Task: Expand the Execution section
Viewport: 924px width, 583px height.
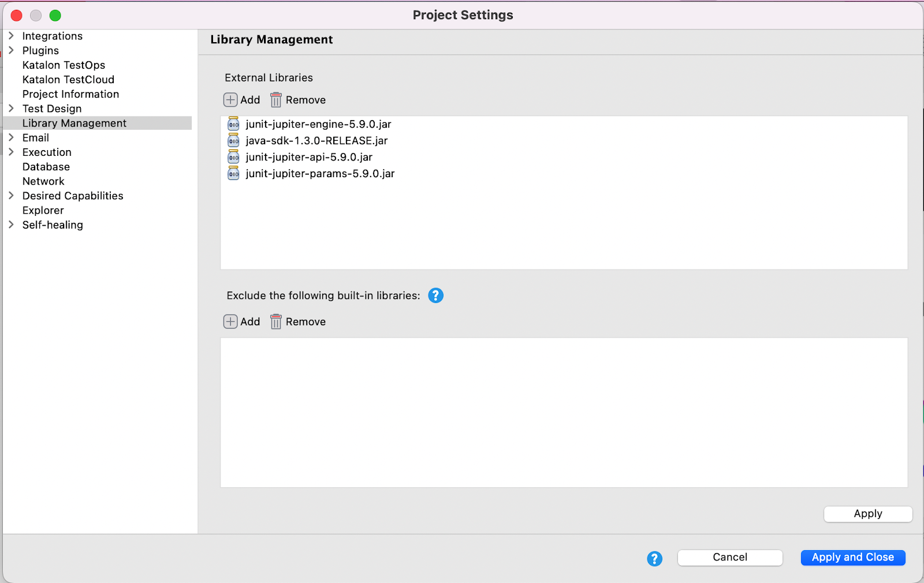Action: 11,152
